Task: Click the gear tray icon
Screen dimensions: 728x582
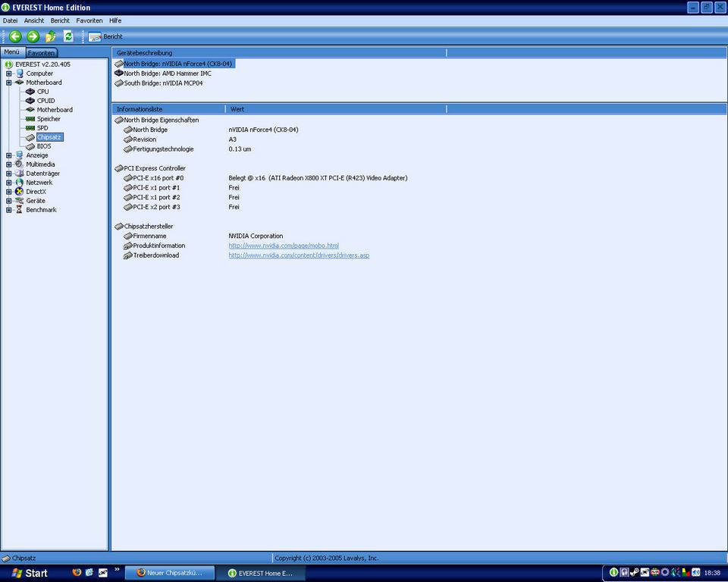Action: tap(665, 572)
